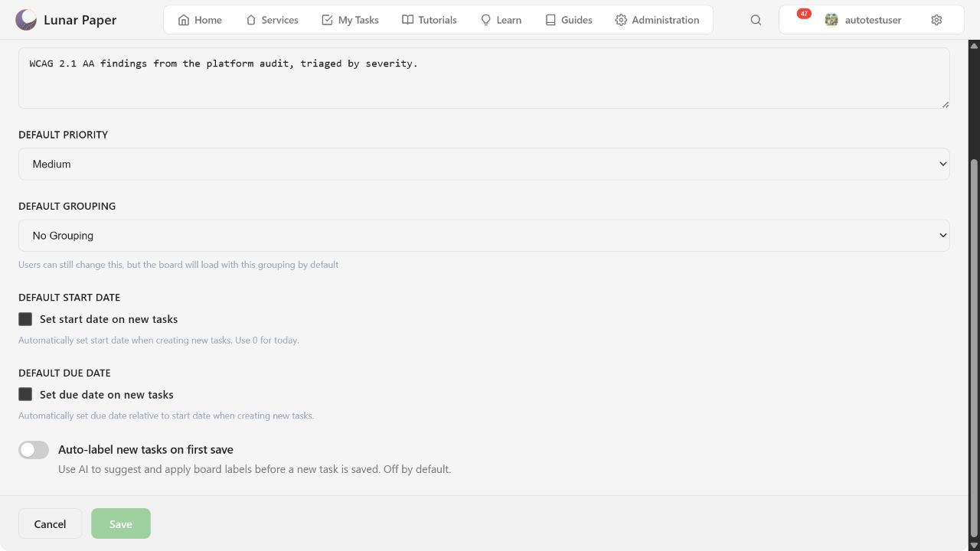980x551 pixels.
Task: Open the Default Priority dropdown showing Medium
Action: click(x=484, y=164)
